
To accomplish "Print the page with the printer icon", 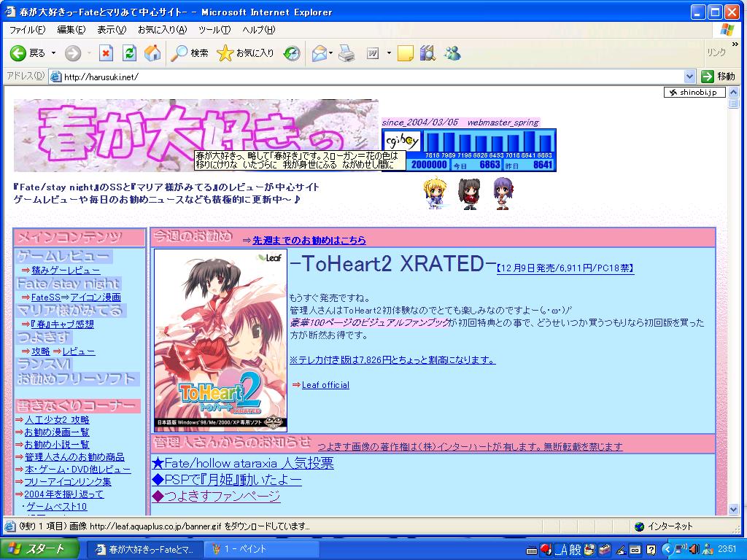I will click(x=347, y=52).
